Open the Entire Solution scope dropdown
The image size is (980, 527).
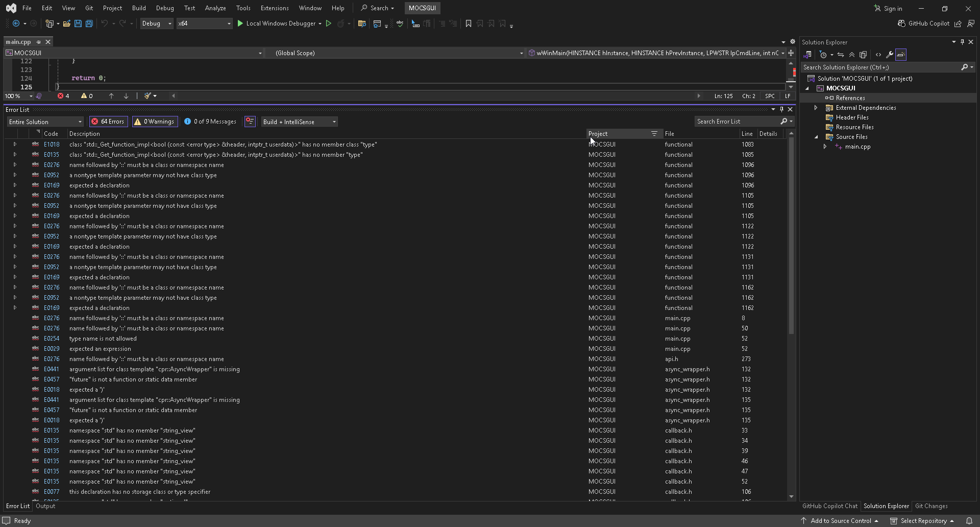[45, 122]
